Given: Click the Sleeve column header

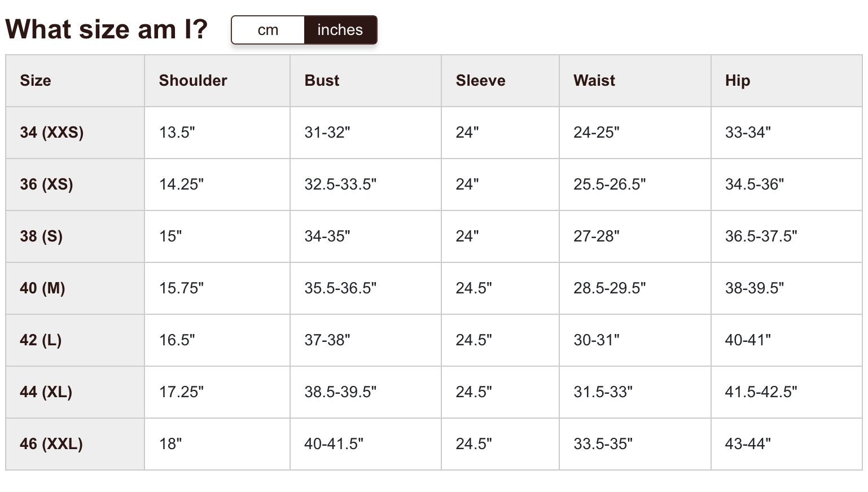Looking at the screenshot, I should (480, 81).
